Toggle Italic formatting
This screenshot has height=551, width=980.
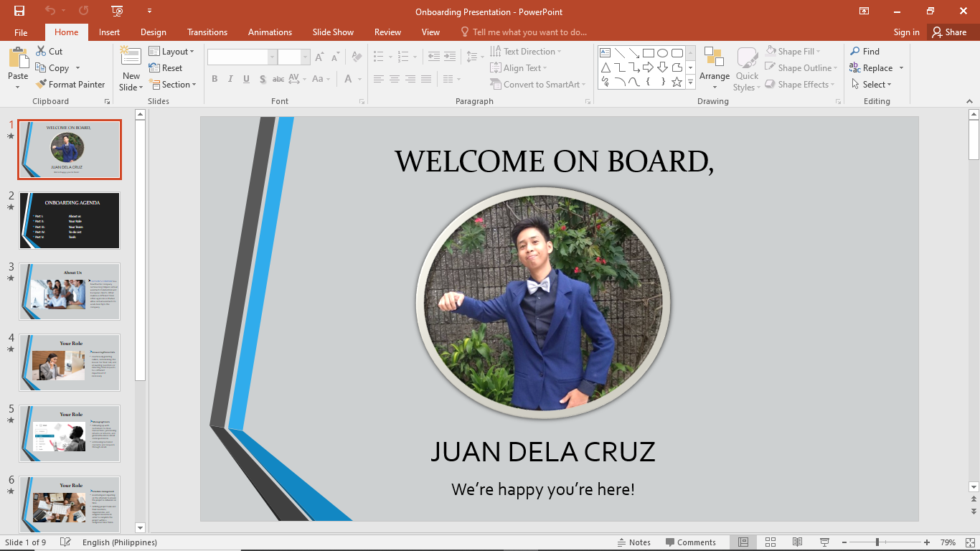coord(230,79)
